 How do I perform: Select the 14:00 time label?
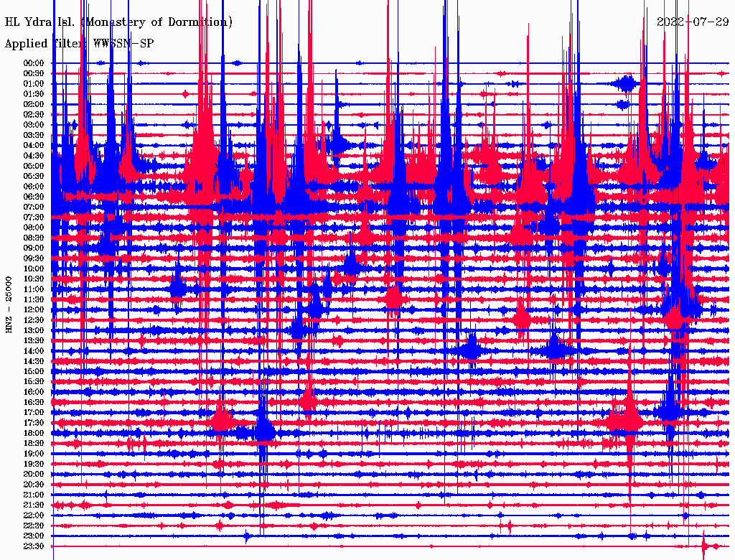(33, 351)
